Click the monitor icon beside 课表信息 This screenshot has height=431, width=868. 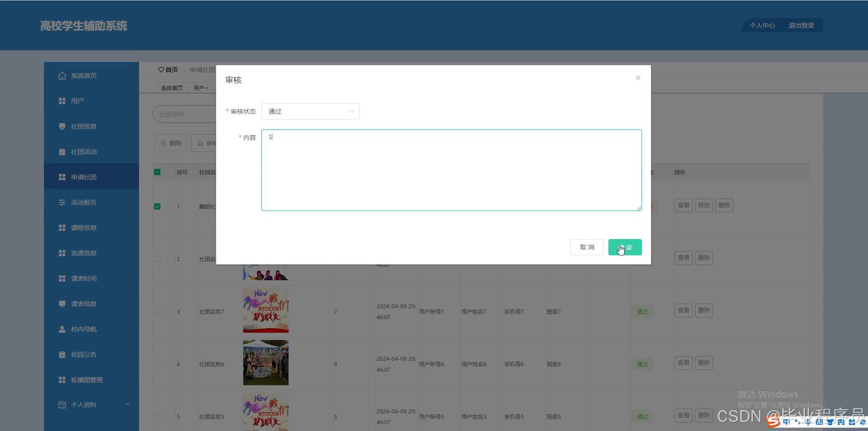(62, 304)
